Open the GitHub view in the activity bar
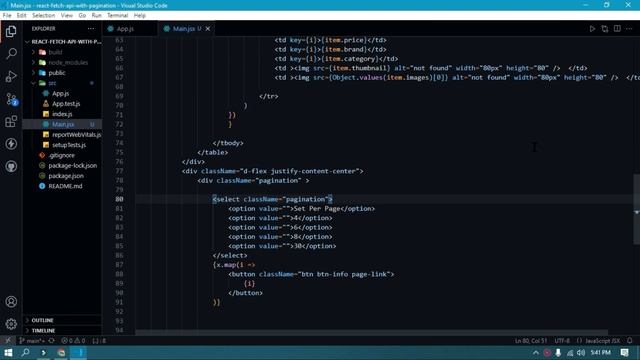640x360 pixels. [11, 166]
